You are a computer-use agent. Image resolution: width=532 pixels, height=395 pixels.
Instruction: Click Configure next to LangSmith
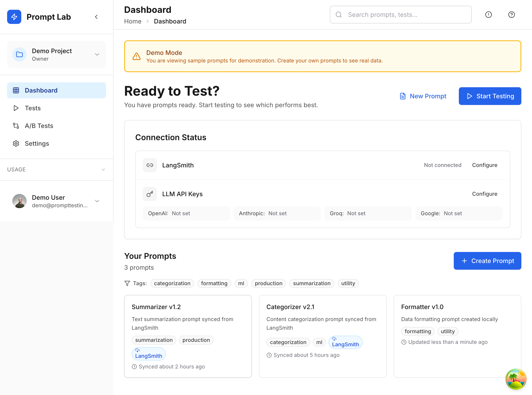(x=484, y=165)
